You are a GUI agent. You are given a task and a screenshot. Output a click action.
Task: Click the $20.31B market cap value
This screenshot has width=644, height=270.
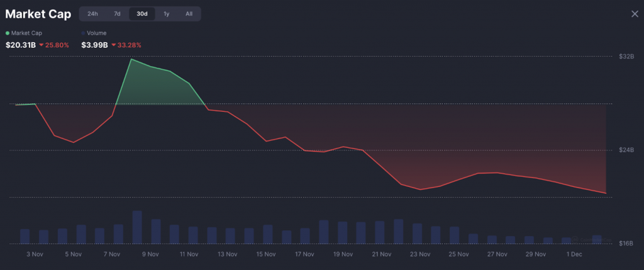(x=20, y=45)
